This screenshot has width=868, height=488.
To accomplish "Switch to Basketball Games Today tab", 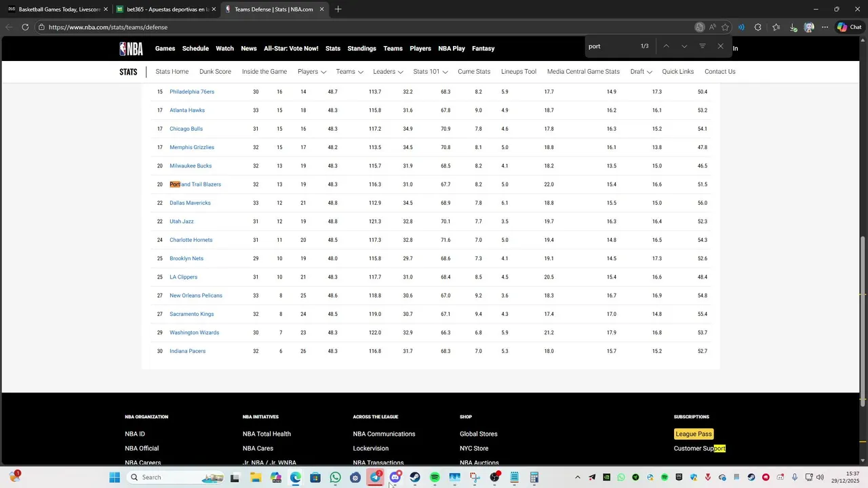I will [58, 9].
